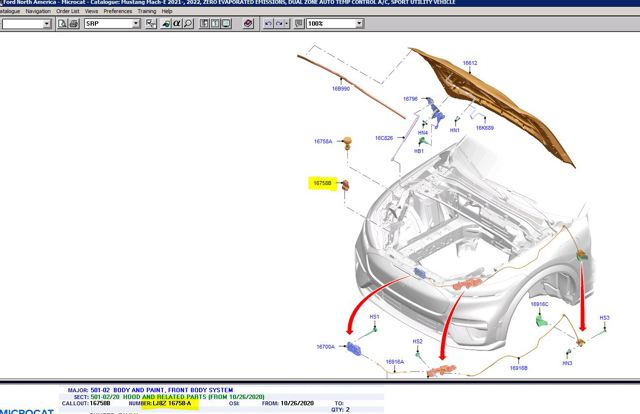The width and height of the screenshot is (640, 414).
Task: Open the 100% zoom dropdown
Action: coord(359,24)
